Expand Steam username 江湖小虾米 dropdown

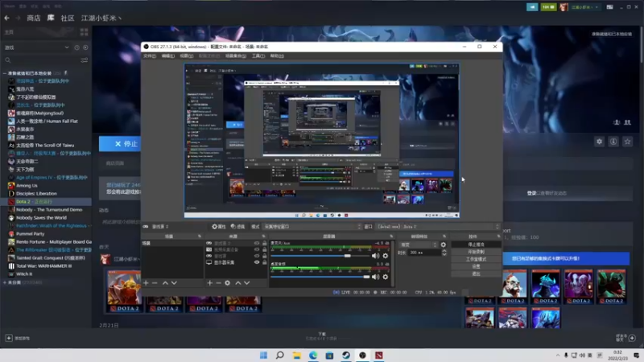(101, 18)
